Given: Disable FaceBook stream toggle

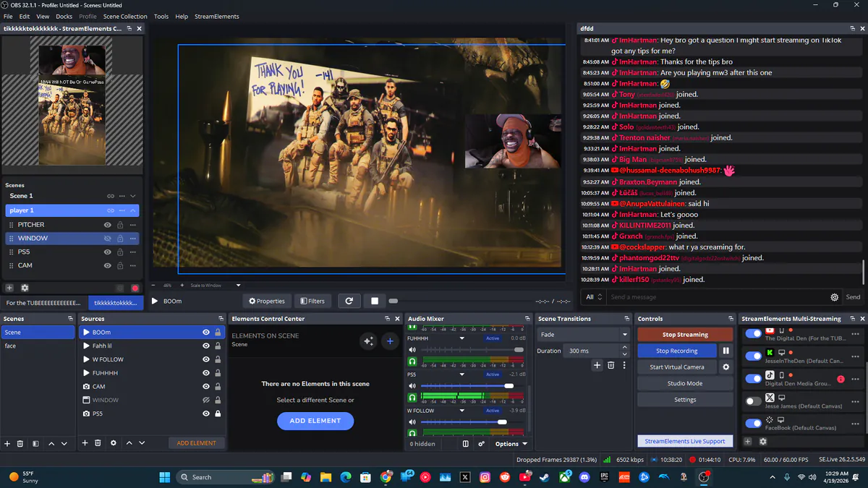Looking at the screenshot, I should (x=754, y=423).
